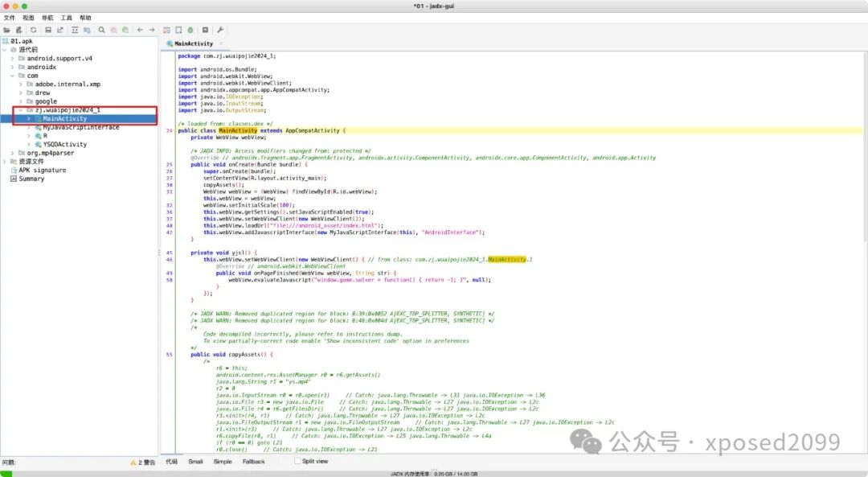This screenshot has height=477, width=868.
Task: Click line number 24 in the gutter
Action: 170,131
